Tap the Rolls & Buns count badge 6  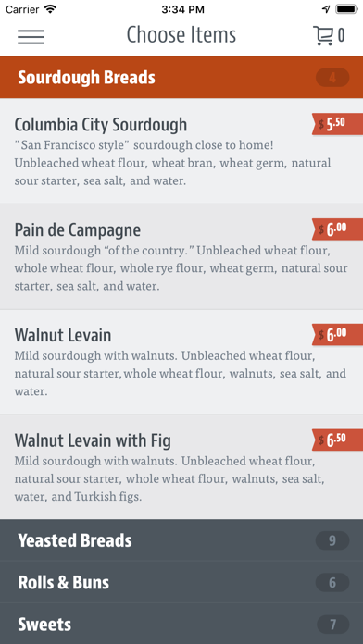click(x=332, y=582)
